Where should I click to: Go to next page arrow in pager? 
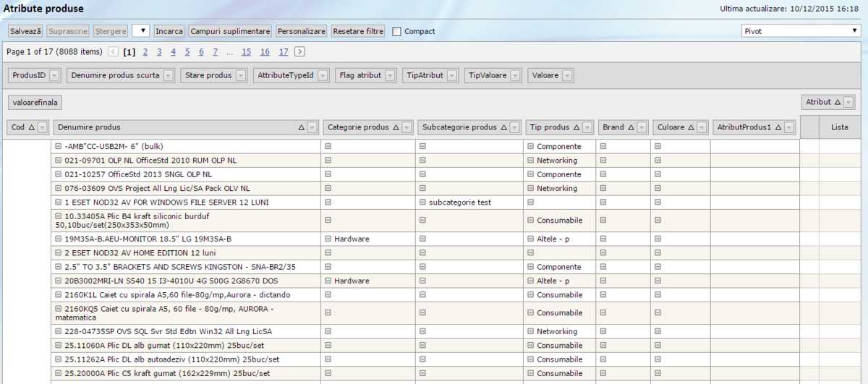[299, 52]
